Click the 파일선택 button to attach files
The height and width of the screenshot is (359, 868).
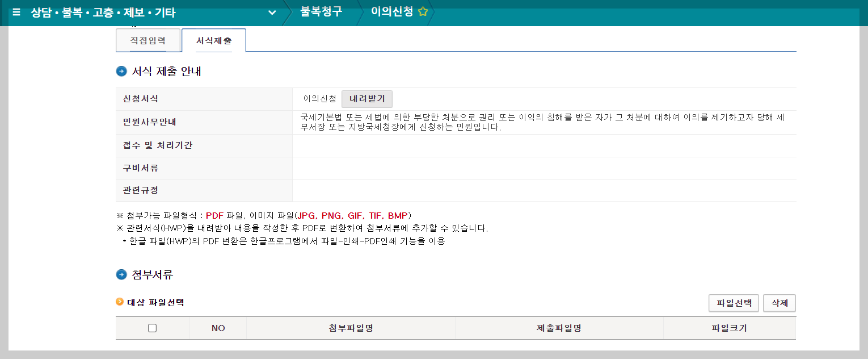(x=734, y=303)
